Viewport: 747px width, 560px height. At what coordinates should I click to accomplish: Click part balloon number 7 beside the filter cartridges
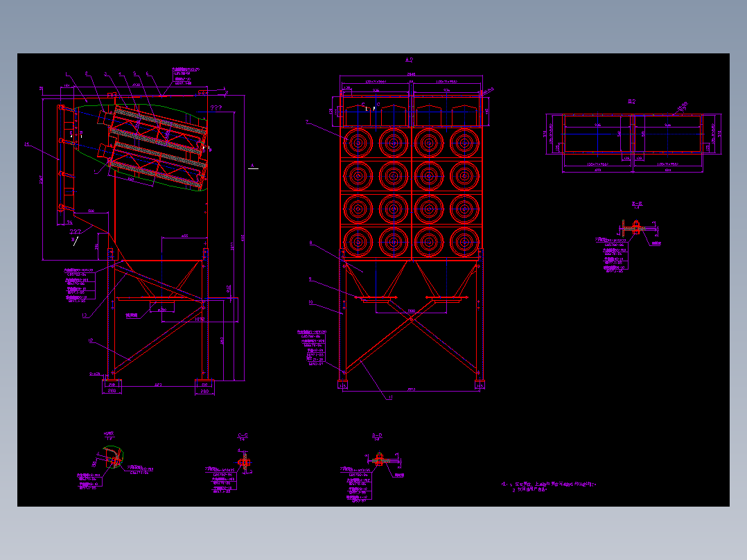pos(307,122)
